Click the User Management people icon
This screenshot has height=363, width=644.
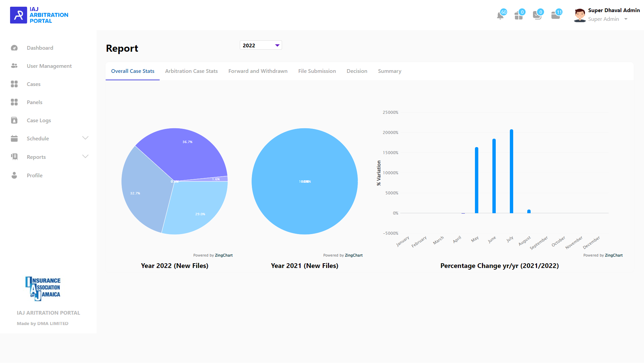pos(14,66)
